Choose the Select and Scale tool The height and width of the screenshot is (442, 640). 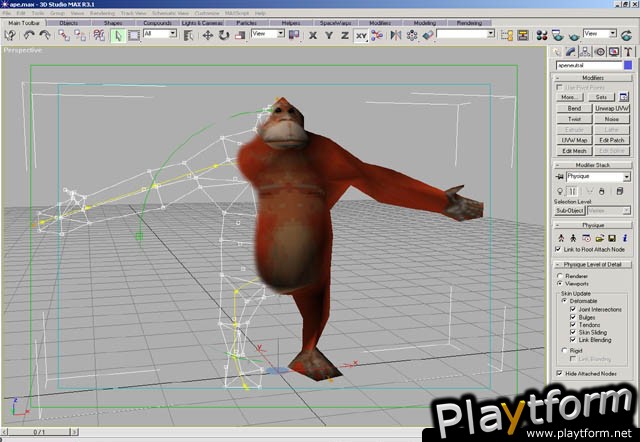pyautogui.click(x=240, y=36)
